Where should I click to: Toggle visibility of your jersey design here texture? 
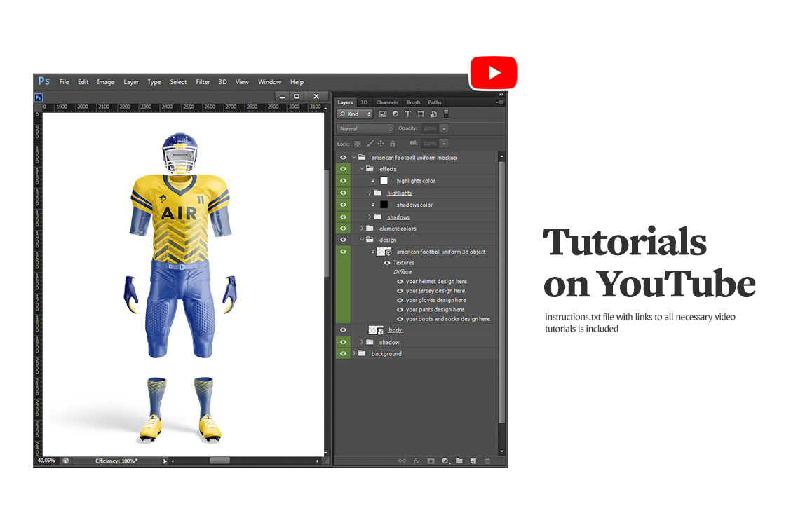tap(400, 291)
